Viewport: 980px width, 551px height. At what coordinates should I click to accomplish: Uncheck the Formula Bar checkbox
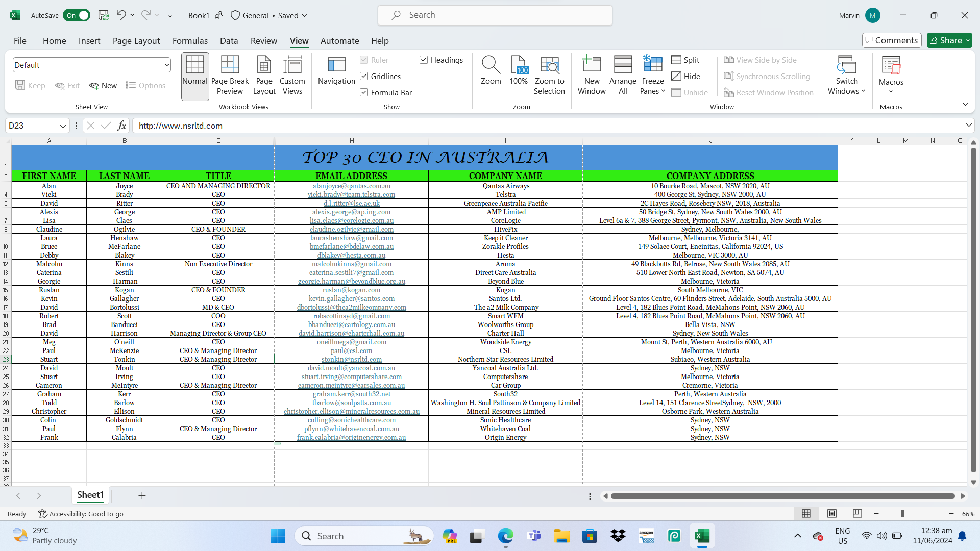pos(364,93)
